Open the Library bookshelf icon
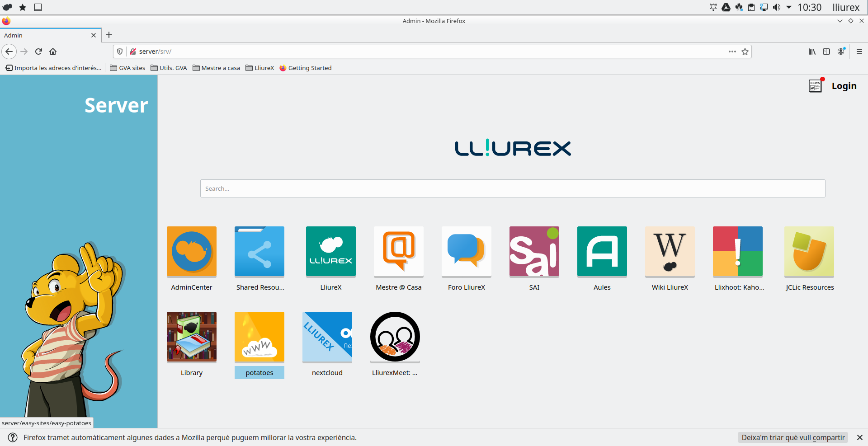Viewport: 868px width, 446px height. pyautogui.click(x=191, y=337)
